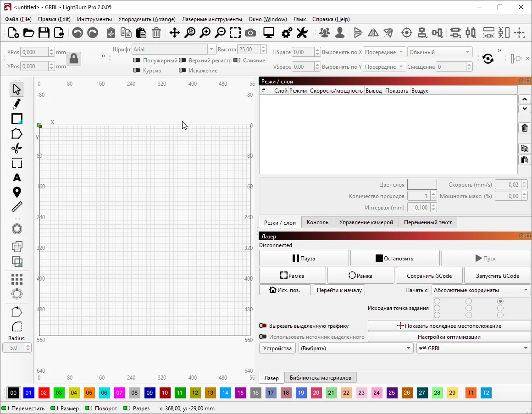Select the Polygon shape tool

pos(17,133)
